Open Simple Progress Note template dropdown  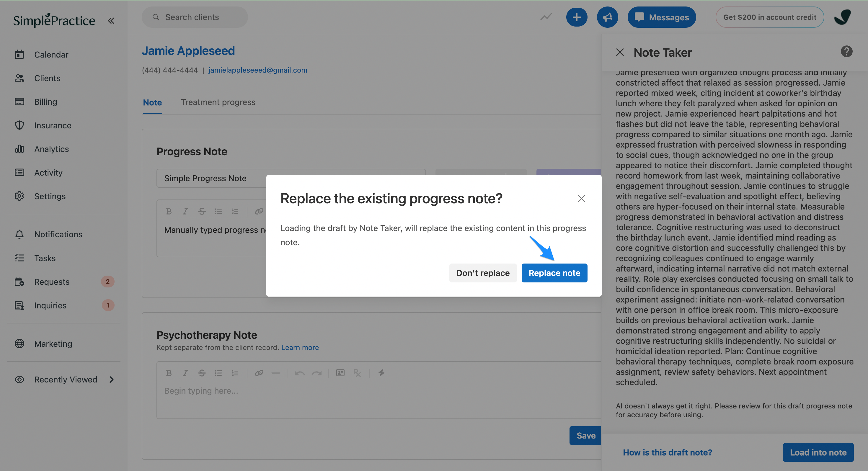click(291, 178)
